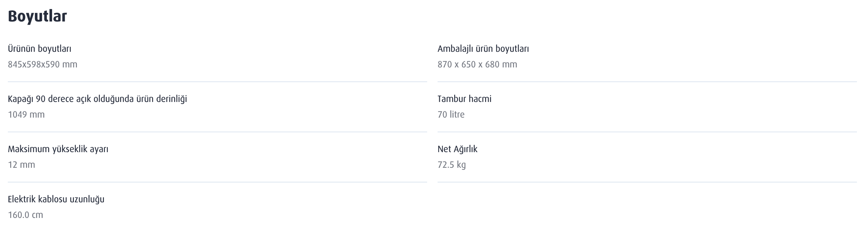Viewport: 868px width, 230px height.
Task: Select the Ambalajlı ürün boyutları label
Action: 483,49
